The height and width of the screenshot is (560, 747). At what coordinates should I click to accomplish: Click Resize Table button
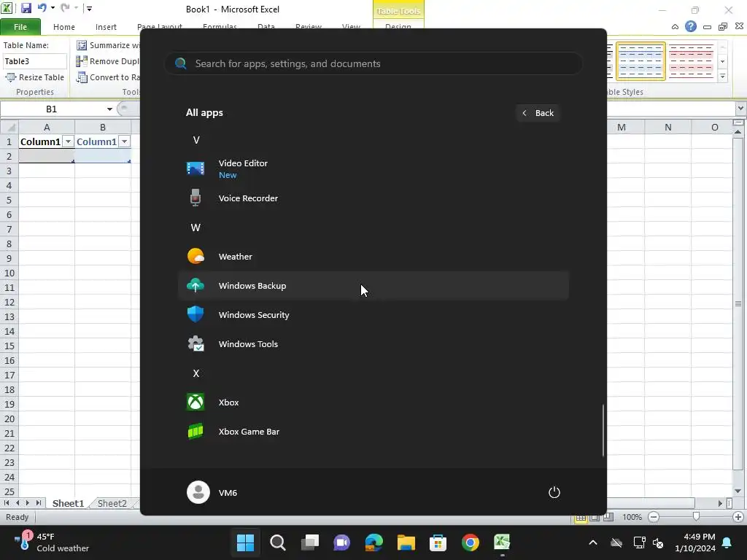34,77
